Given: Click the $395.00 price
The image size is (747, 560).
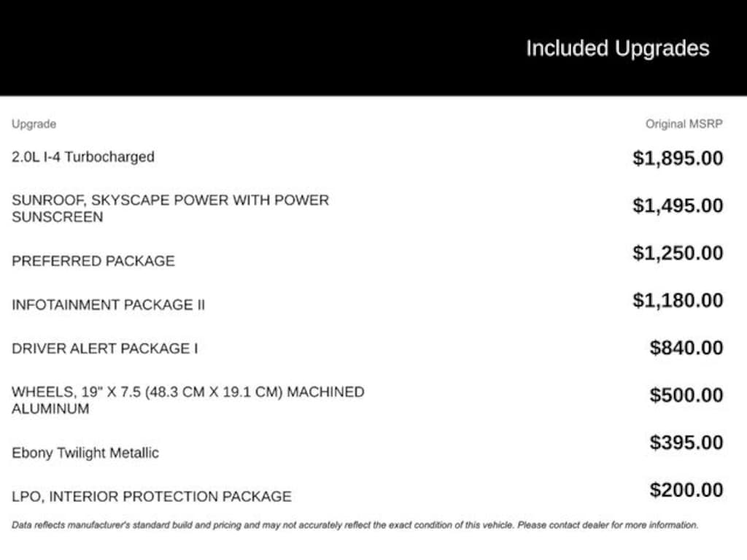Looking at the screenshot, I should (686, 443).
